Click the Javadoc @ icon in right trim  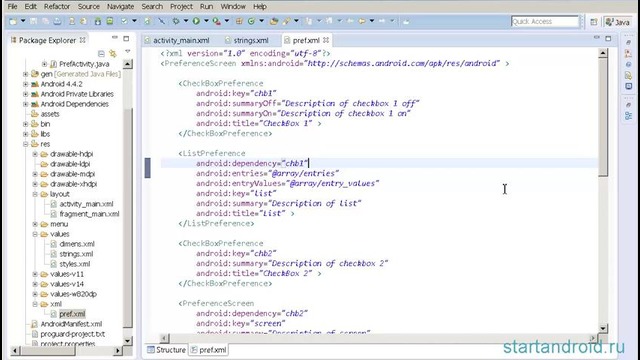[x=628, y=64]
